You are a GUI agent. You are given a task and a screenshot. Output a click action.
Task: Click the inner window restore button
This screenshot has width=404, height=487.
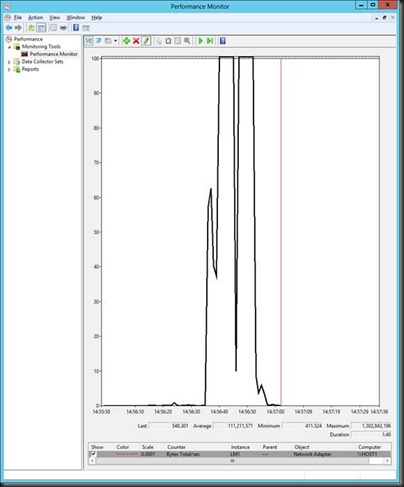[x=384, y=17]
